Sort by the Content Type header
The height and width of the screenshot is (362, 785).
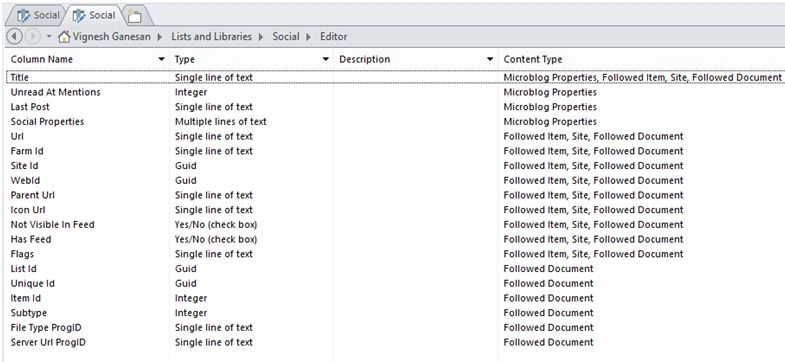[533, 59]
